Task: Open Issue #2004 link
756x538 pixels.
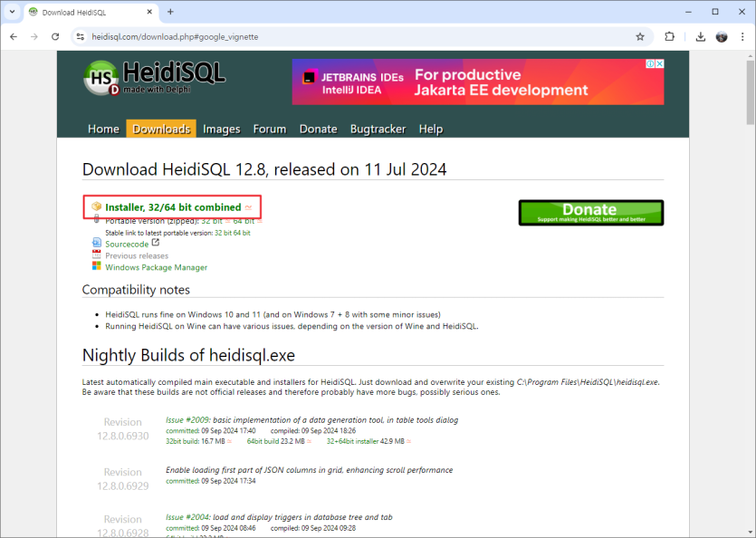Action: pos(187,517)
